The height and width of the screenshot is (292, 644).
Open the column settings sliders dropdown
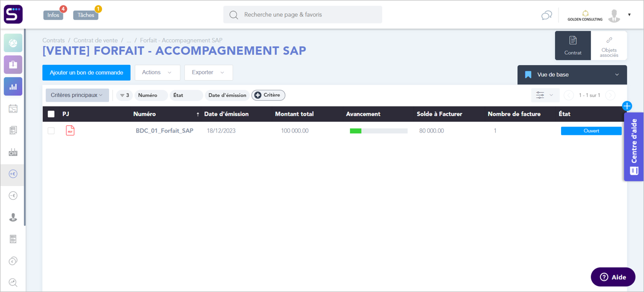click(545, 95)
